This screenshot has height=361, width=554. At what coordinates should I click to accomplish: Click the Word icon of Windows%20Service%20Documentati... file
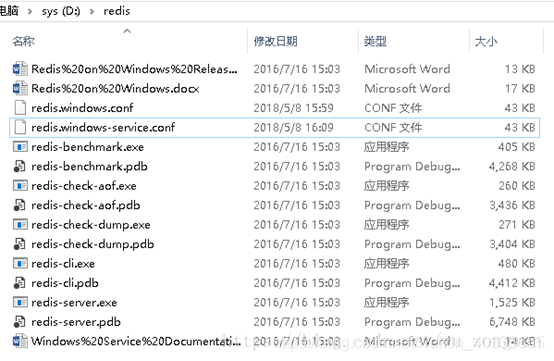[20, 341]
